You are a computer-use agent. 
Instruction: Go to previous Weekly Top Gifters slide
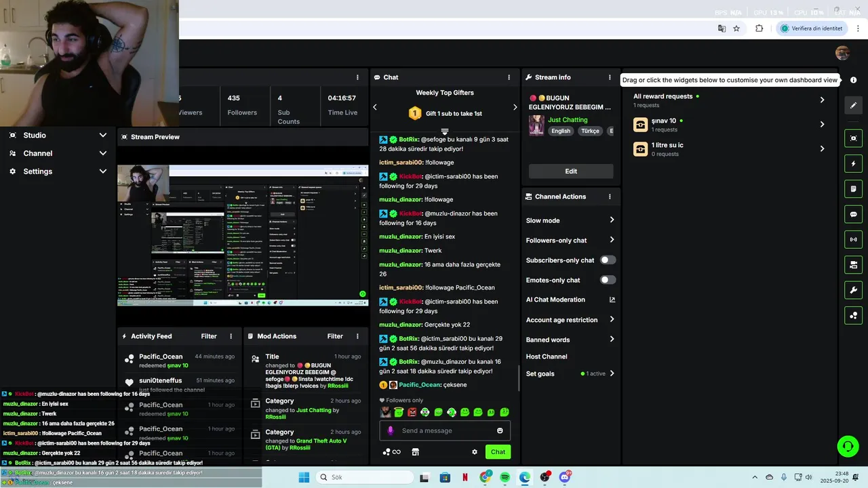pos(375,107)
